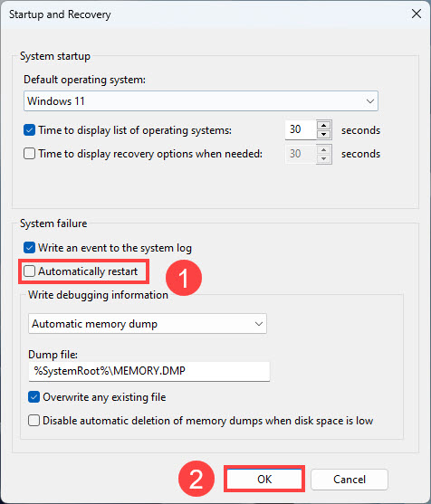Close the Startup and Recovery dialog
This screenshot has width=431, height=504.
point(417,14)
